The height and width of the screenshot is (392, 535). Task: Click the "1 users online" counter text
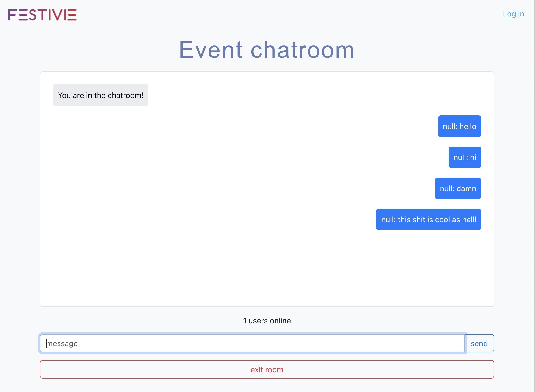click(267, 321)
